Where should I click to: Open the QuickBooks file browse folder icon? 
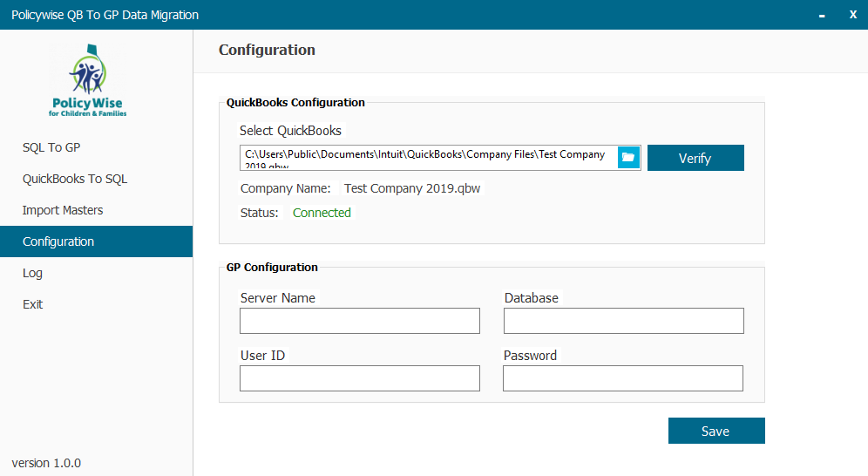[x=628, y=158]
